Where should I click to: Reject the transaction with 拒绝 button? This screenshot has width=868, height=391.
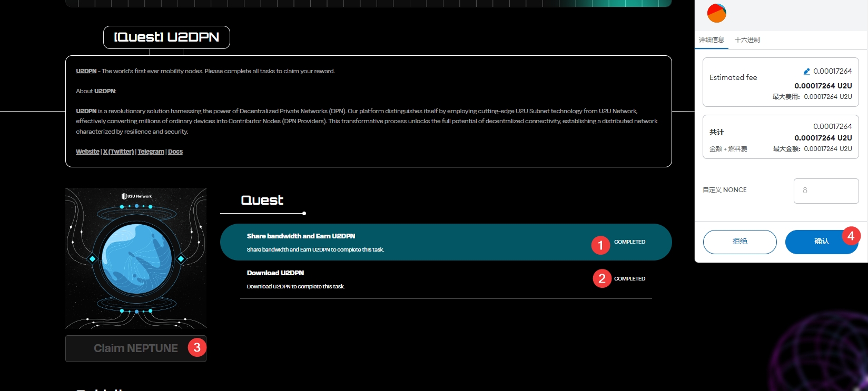(739, 242)
